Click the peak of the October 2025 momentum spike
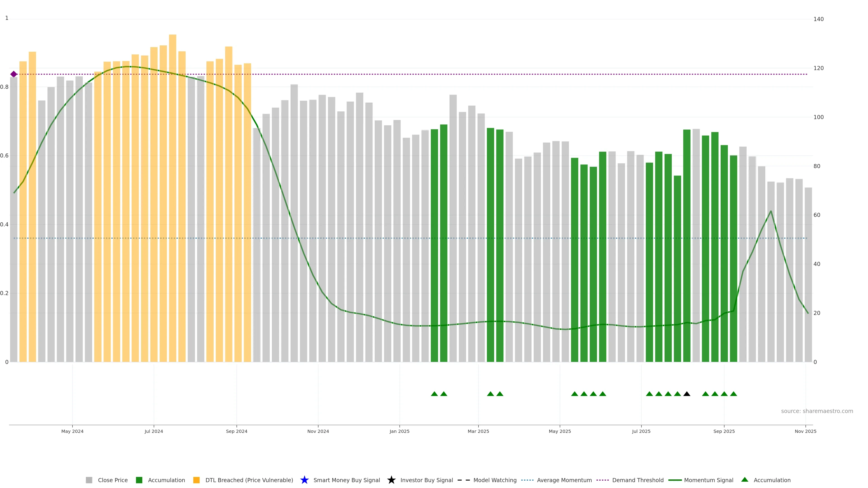 pyautogui.click(x=771, y=211)
